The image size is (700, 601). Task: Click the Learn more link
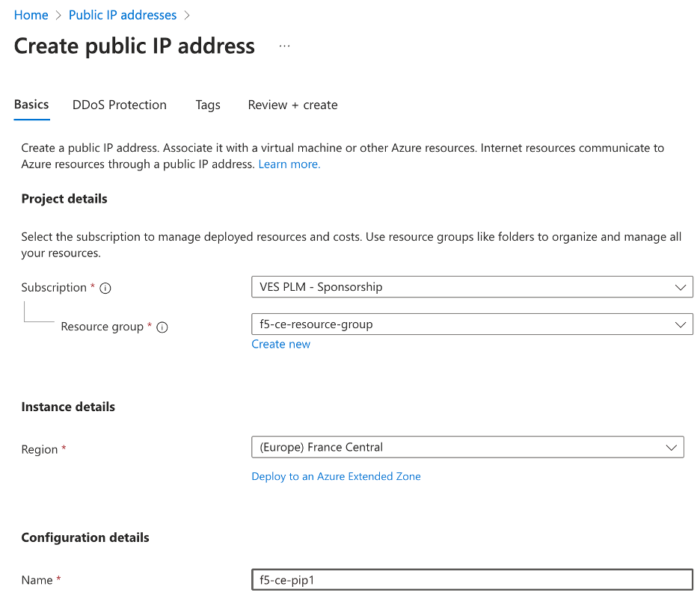[289, 164]
